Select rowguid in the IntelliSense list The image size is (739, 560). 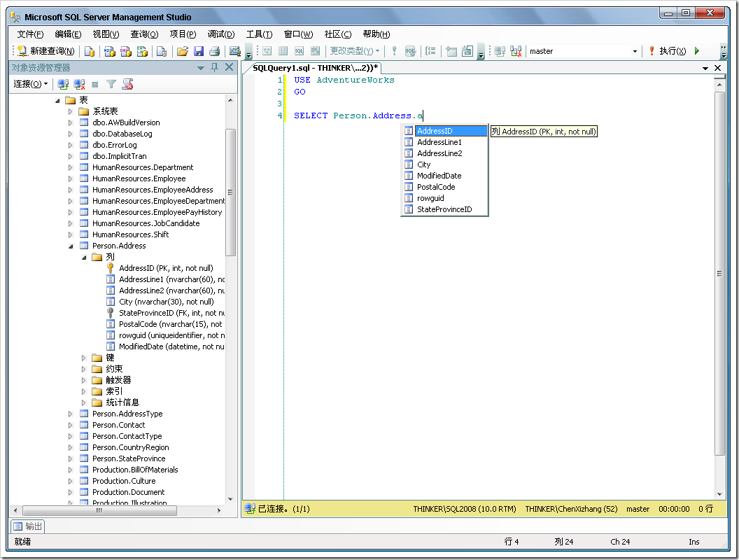coord(444,199)
